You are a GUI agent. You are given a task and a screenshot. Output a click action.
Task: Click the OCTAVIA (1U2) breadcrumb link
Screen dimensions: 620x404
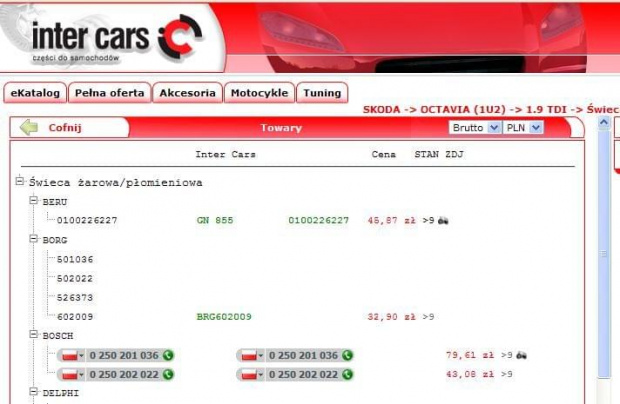463,109
